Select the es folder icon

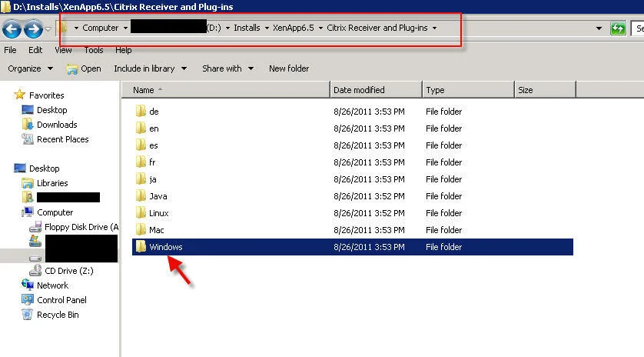pos(141,145)
